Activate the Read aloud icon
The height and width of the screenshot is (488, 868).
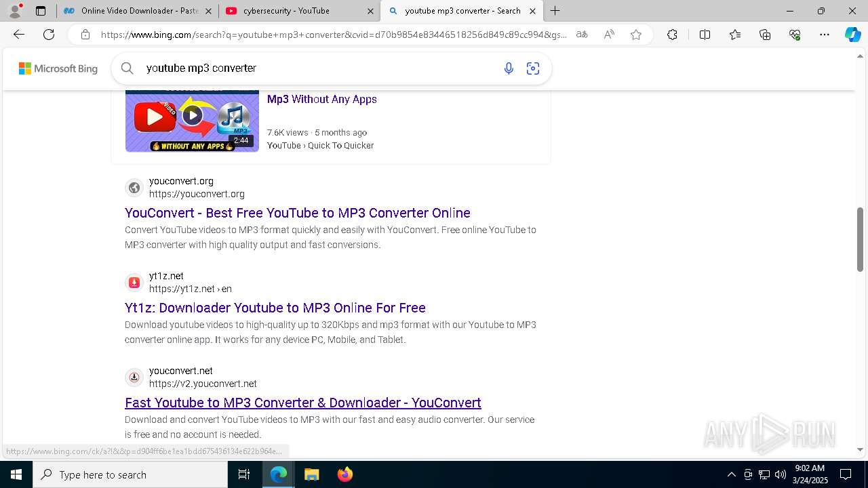point(609,35)
